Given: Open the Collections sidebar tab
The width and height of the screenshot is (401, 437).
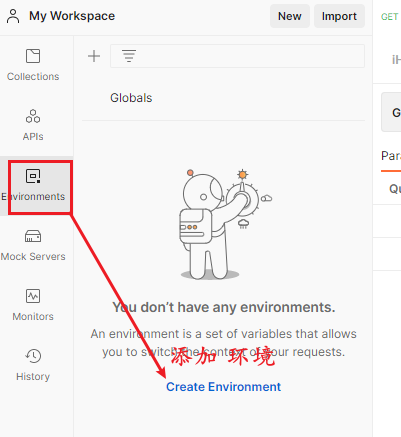Looking at the screenshot, I should click(33, 65).
